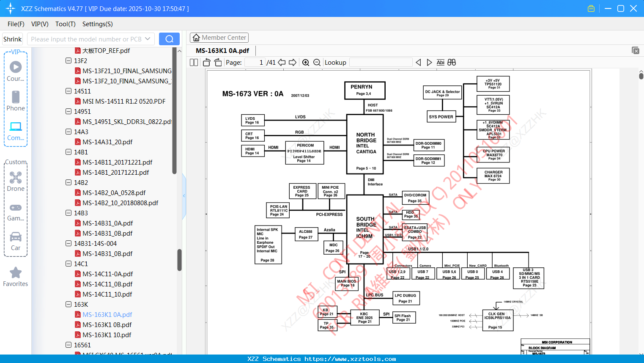Image resolution: width=644 pixels, height=363 pixels.
Task: Click the XZZ app logo in title bar
Action: click(11, 8)
